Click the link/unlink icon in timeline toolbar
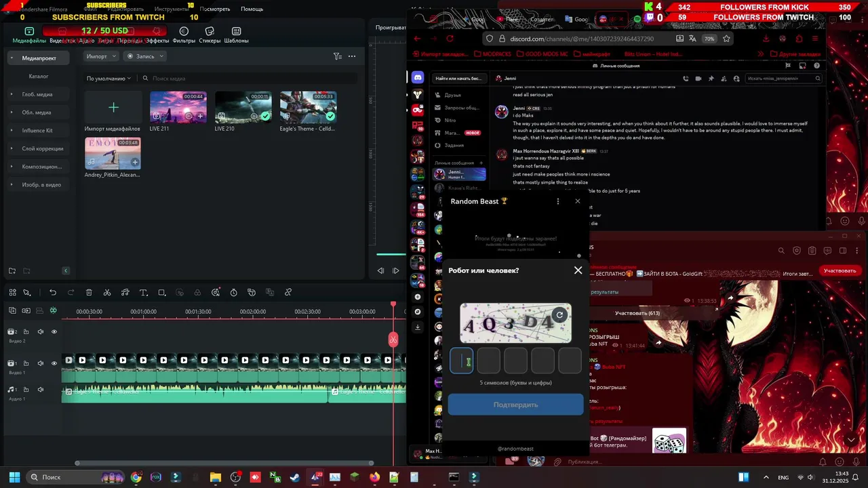Viewport: 868px width, 488px height. click(x=288, y=293)
